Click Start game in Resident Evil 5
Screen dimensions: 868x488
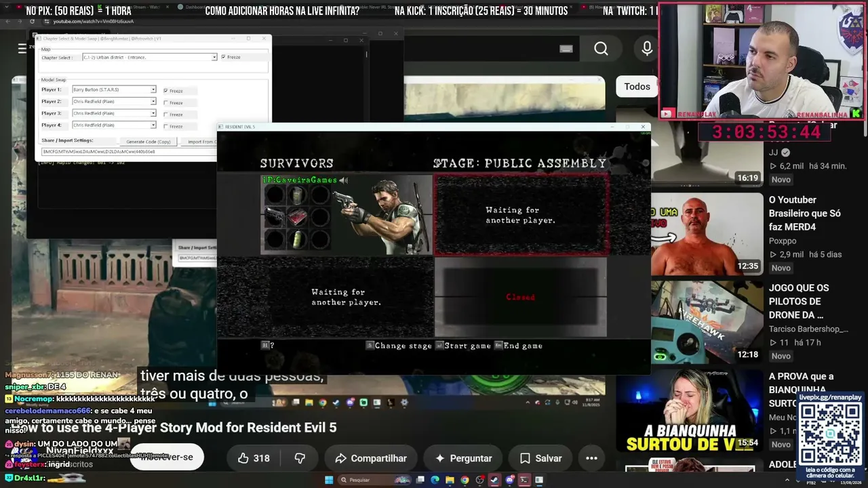pyautogui.click(x=462, y=346)
